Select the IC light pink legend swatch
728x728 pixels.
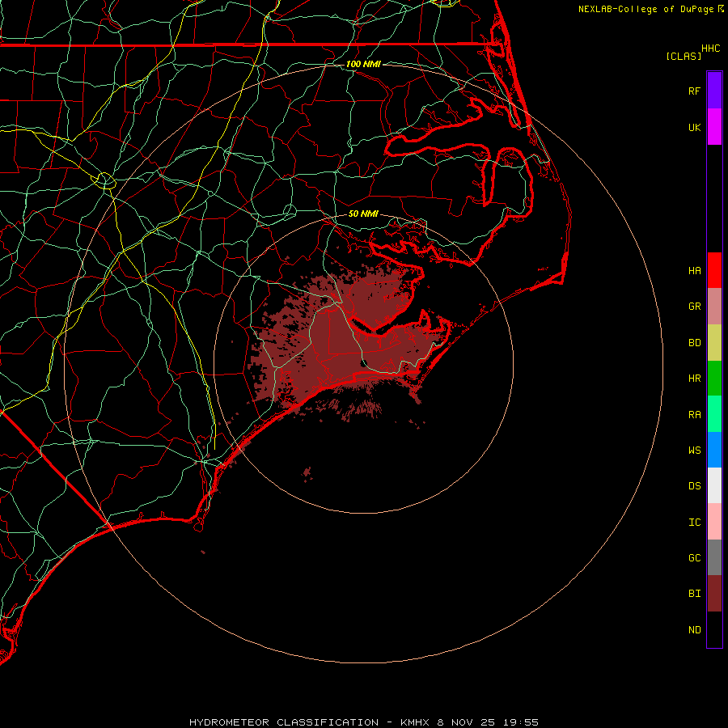coord(714,522)
